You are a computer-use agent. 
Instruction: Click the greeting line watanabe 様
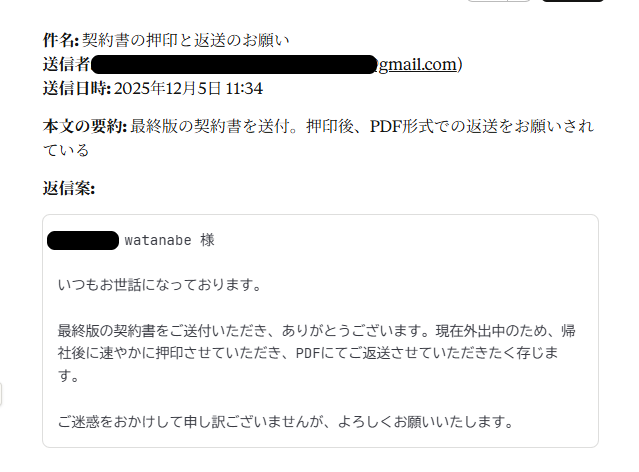170,240
